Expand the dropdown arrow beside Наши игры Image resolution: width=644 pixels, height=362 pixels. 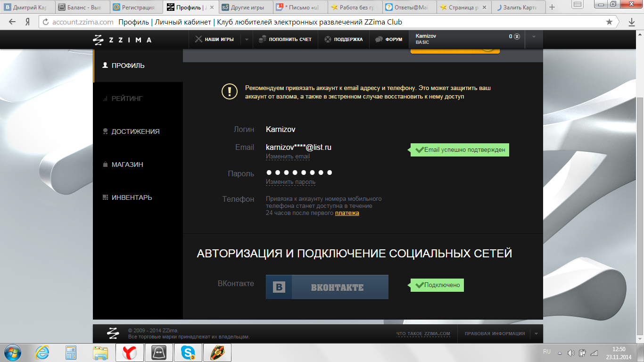coord(247,40)
